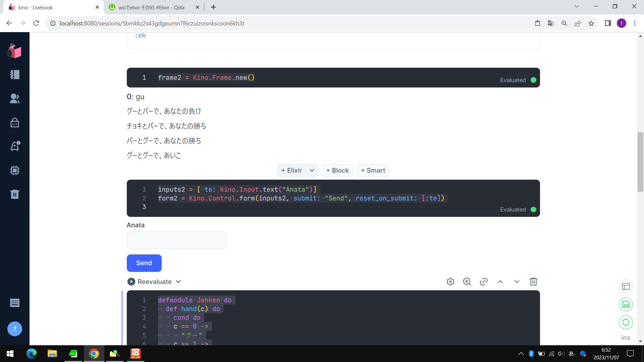Open the notebook sections sidebar icon
Viewport: 644px width, 362px height.
click(15, 74)
